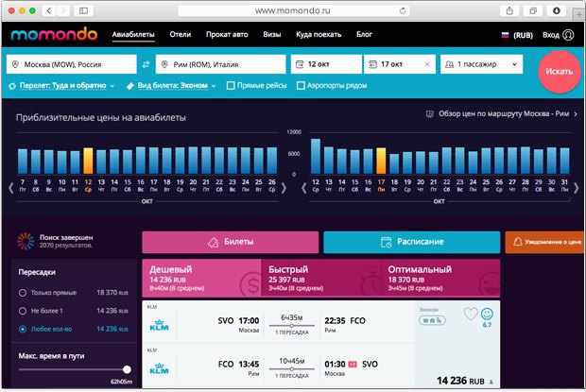This screenshot has height=392, width=586.
Task: Open the 17 окт return date picker
Action: 400,64
